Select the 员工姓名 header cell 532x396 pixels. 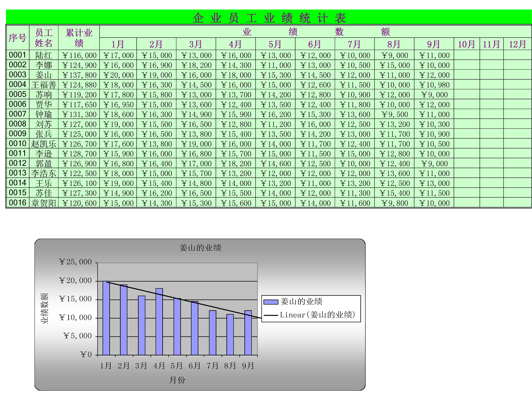click(x=44, y=38)
